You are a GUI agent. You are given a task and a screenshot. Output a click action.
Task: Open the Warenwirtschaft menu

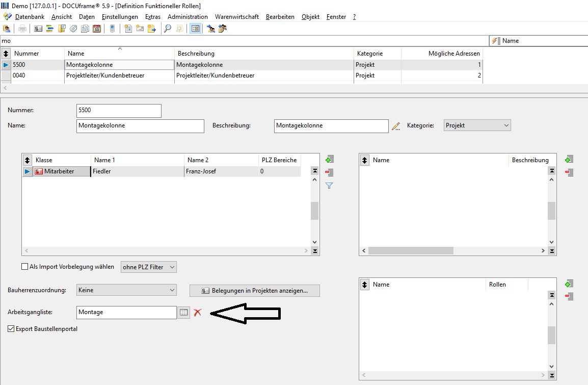(236, 17)
